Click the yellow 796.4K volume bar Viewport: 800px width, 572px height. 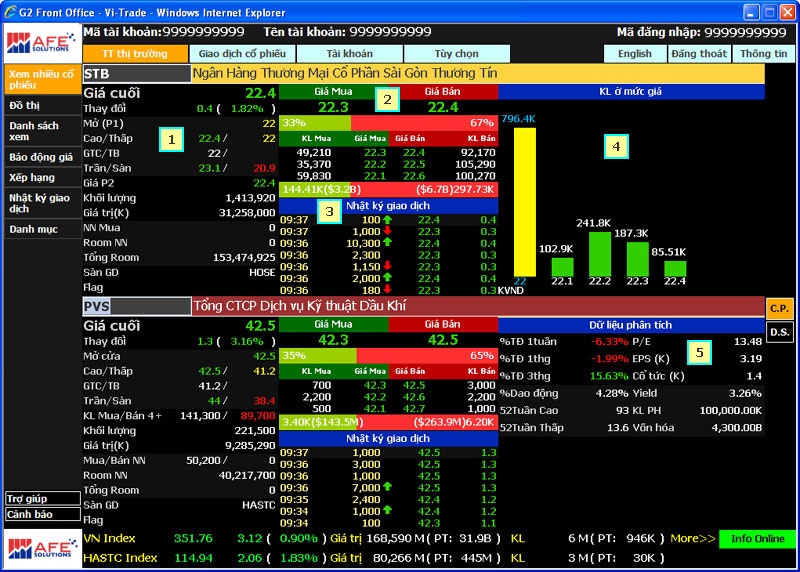point(524,202)
